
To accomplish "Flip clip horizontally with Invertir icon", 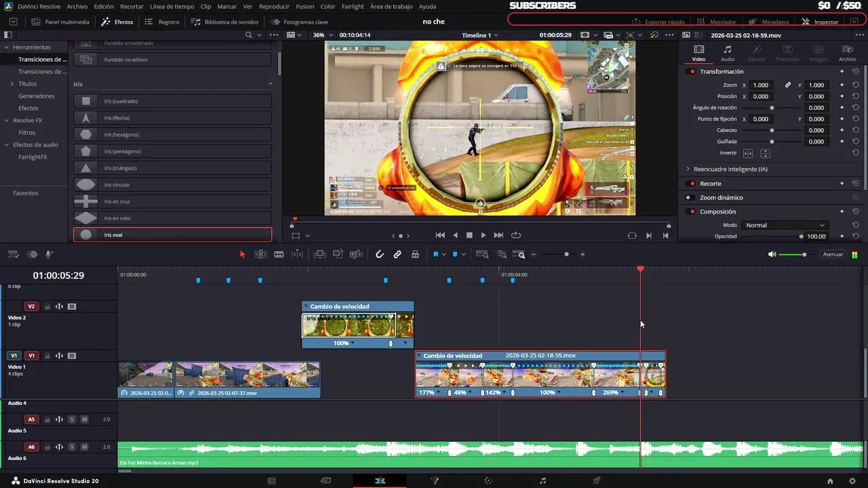I will pos(748,154).
